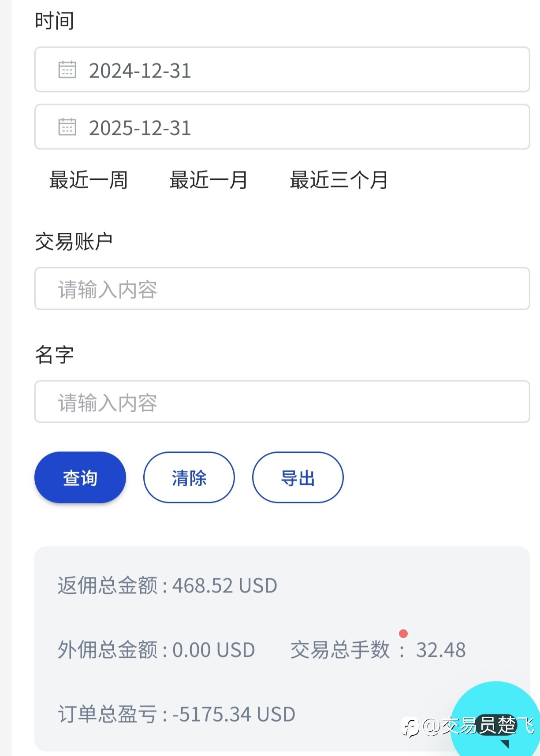The image size is (540, 756).
Task: Click the 时间 section label
Action: [x=55, y=21]
